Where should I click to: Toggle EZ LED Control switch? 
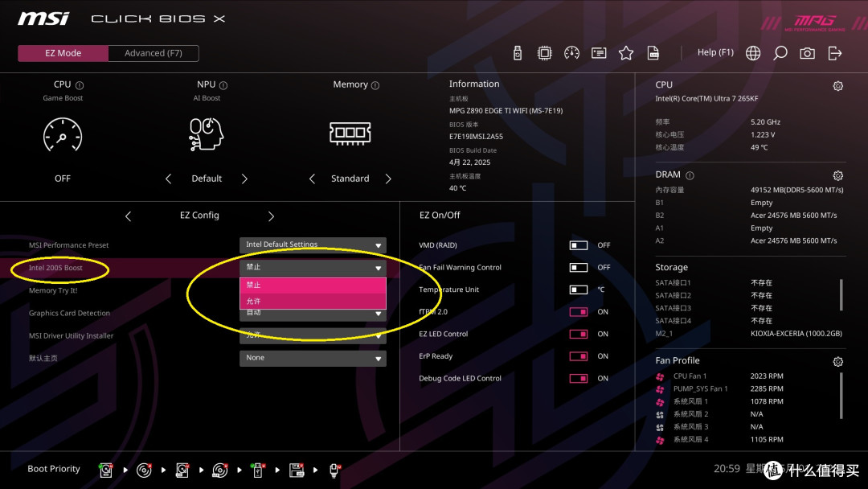tap(579, 334)
